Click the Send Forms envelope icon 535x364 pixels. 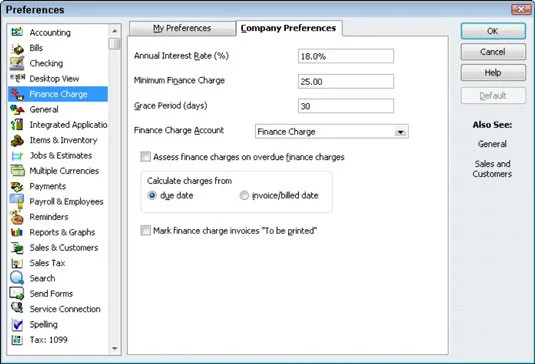click(17, 293)
